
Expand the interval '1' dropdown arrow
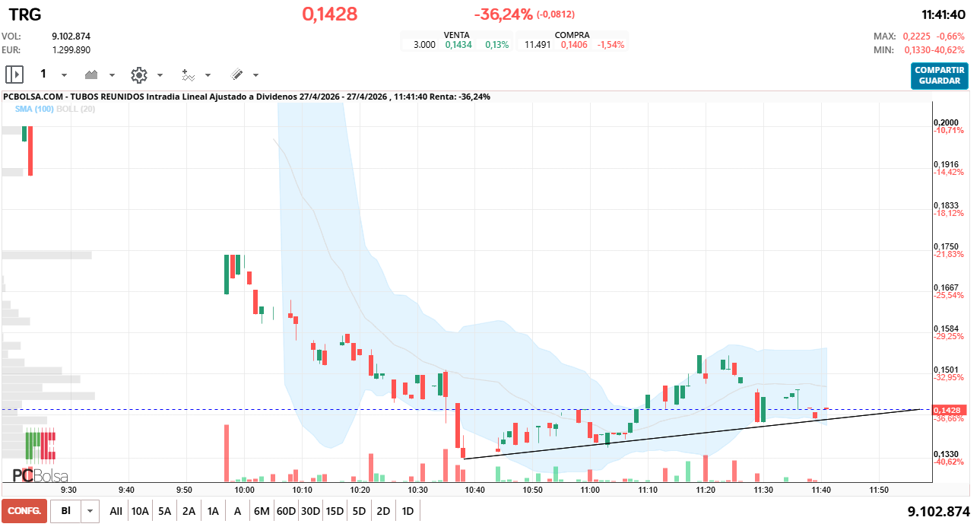pos(64,75)
